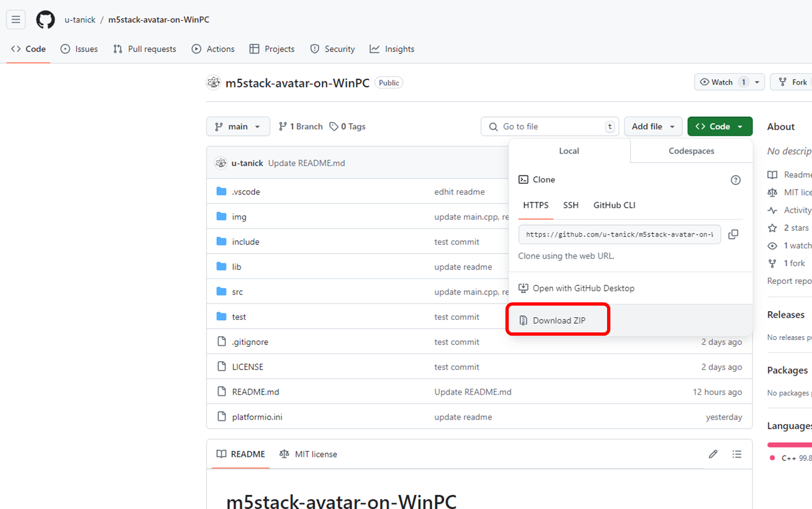
Task: Open the Activity sidebar link
Action: point(790,210)
